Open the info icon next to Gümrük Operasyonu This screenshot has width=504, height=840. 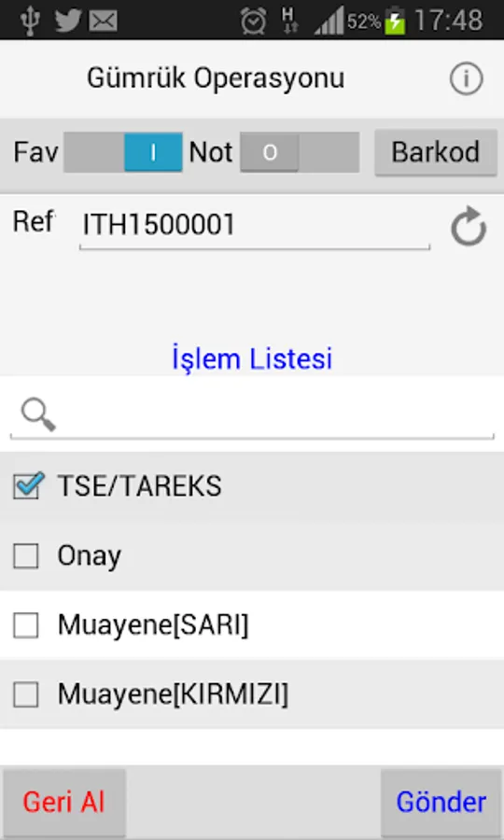tap(466, 78)
